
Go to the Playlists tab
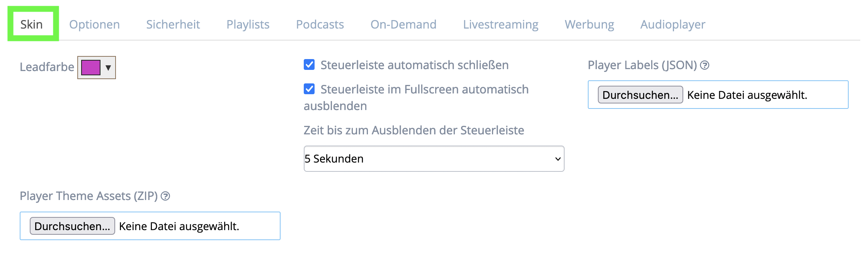coord(248,24)
